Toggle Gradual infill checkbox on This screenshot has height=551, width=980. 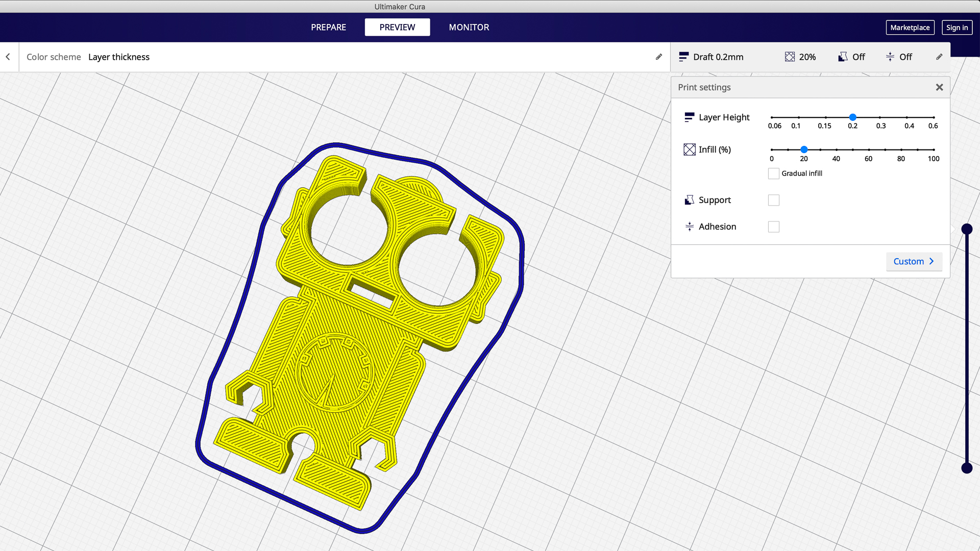(773, 173)
